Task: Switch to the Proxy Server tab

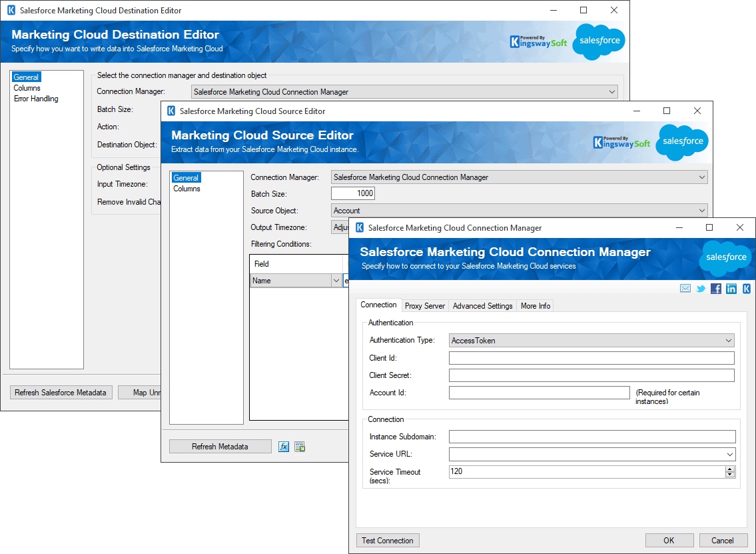Action: [x=425, y=306]
